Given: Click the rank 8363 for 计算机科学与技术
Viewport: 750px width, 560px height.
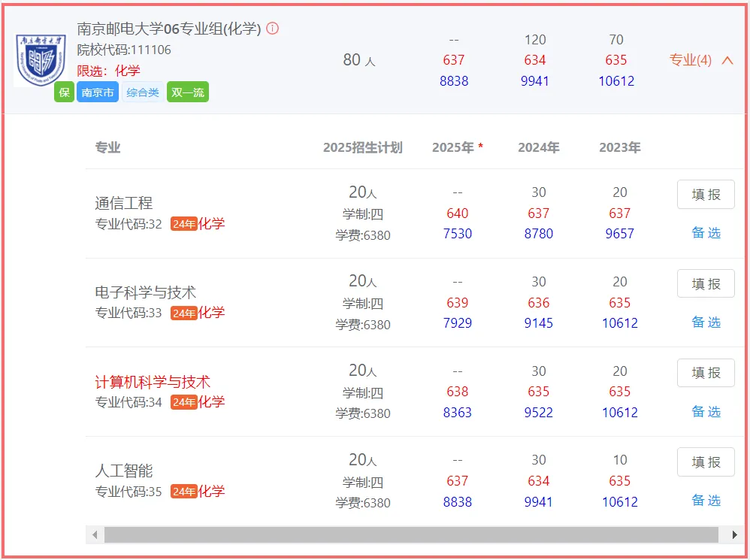Looking at the screenshot, I should (x=457, y=412).
